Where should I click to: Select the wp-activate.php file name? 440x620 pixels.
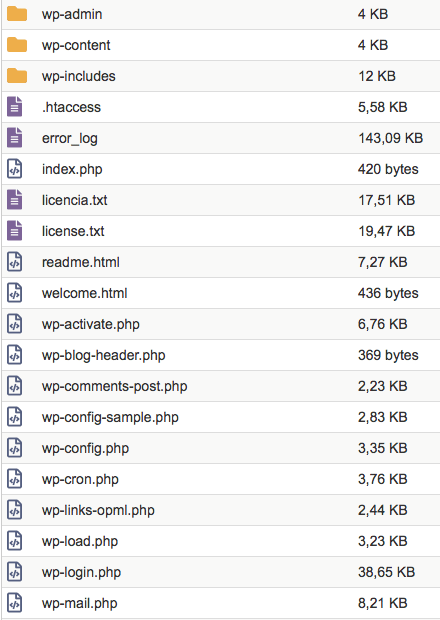[x=91, y=324]
